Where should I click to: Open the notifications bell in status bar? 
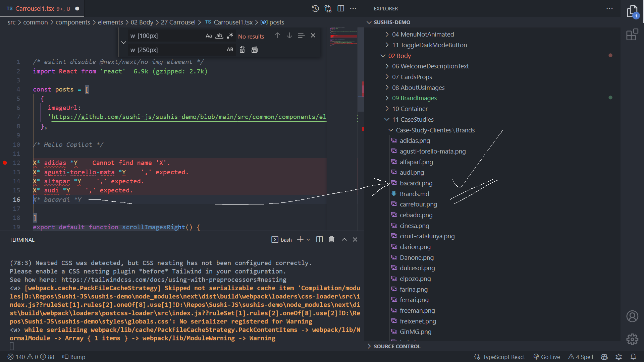633,357
